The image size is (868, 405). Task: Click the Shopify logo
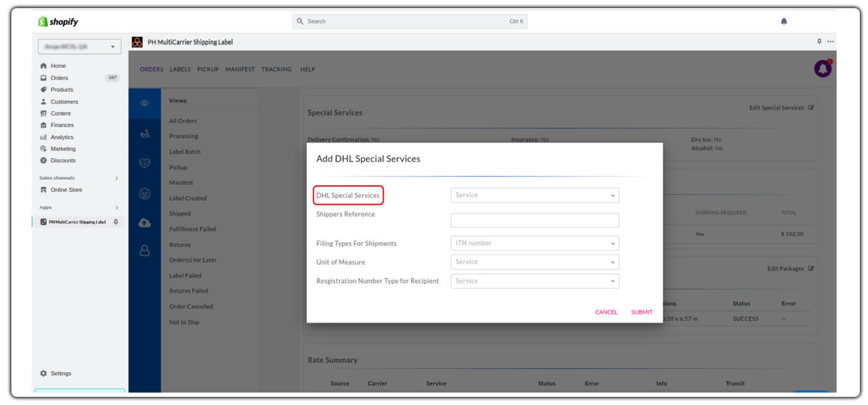click(x=58, y=22)
